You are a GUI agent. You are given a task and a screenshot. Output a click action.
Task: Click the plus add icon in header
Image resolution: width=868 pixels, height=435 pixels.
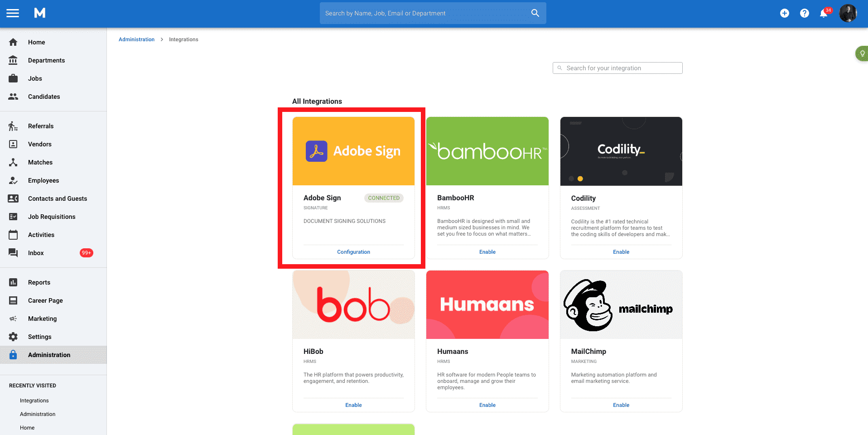tap(785, 13)
